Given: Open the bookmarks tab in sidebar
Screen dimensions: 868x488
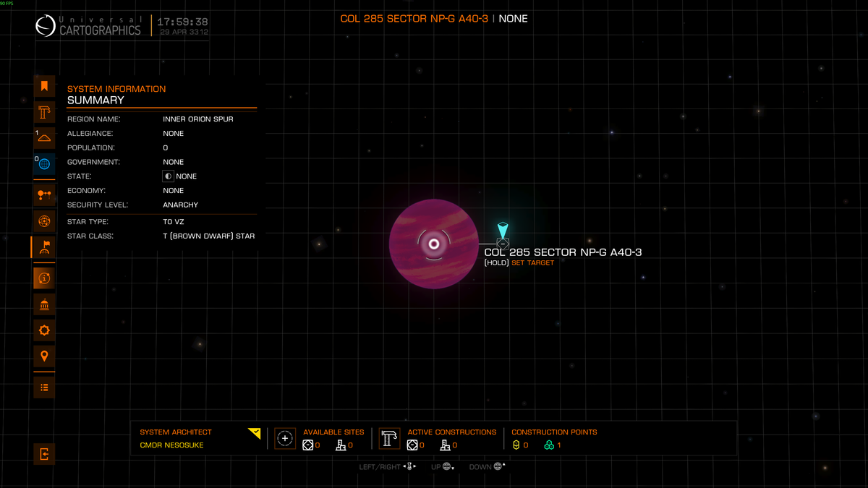Looking at the screenshot, I should pos(44,87).
